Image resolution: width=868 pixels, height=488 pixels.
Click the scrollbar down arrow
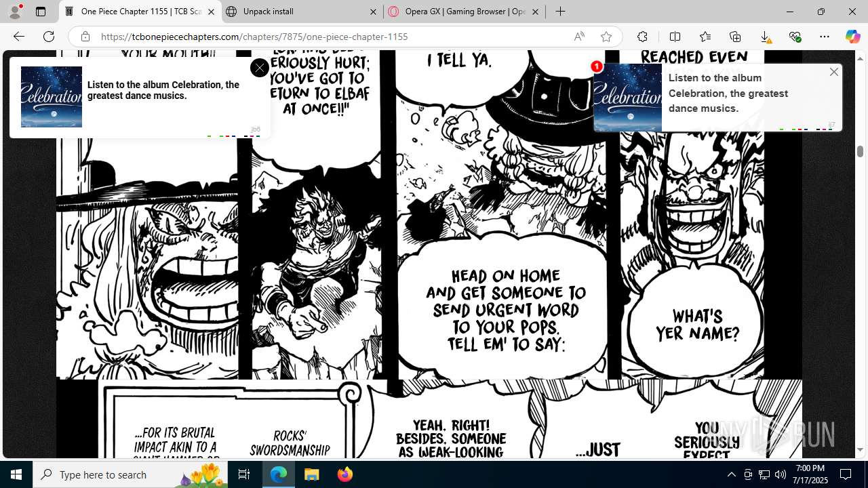860,449
